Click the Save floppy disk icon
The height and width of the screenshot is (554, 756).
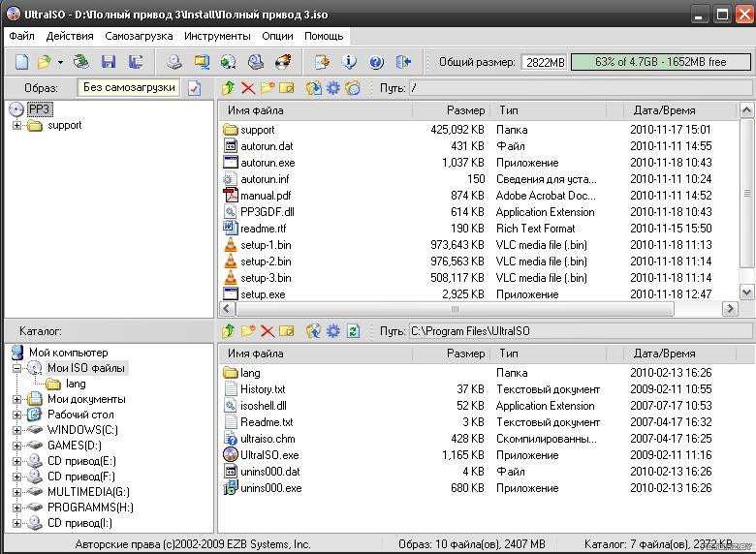click(109, 62)
